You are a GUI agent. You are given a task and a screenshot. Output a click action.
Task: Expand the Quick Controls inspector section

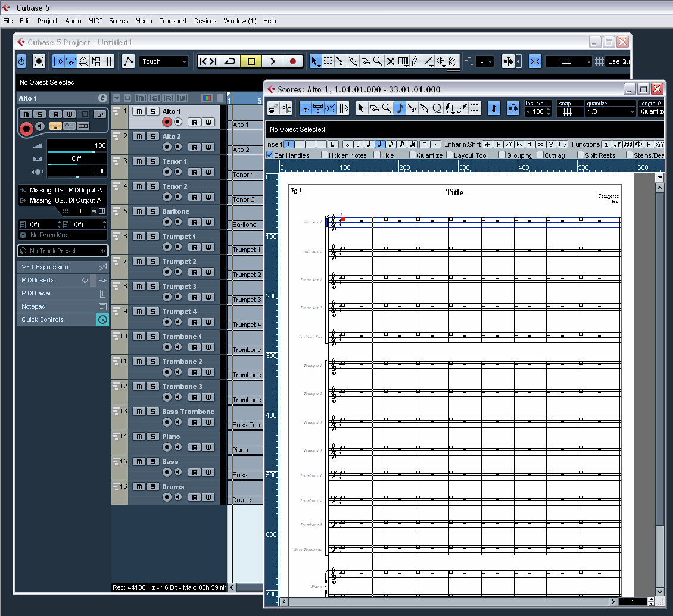tap(63, 319)
